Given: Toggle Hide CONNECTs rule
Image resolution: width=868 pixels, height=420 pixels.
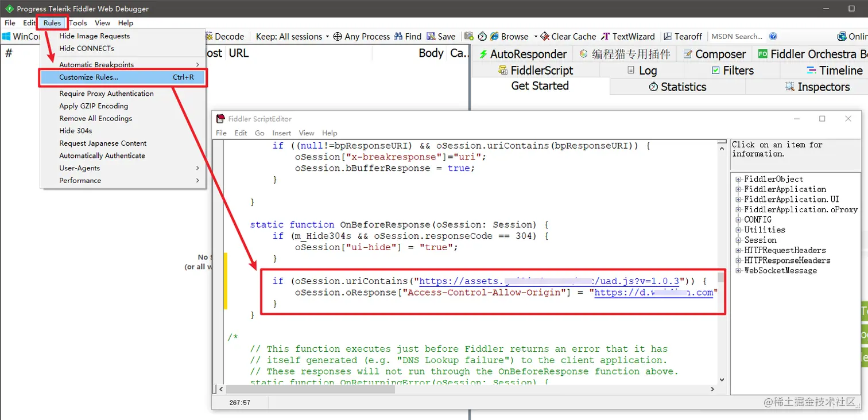Looking at the screenshot, I should click(x=123, y=48).
